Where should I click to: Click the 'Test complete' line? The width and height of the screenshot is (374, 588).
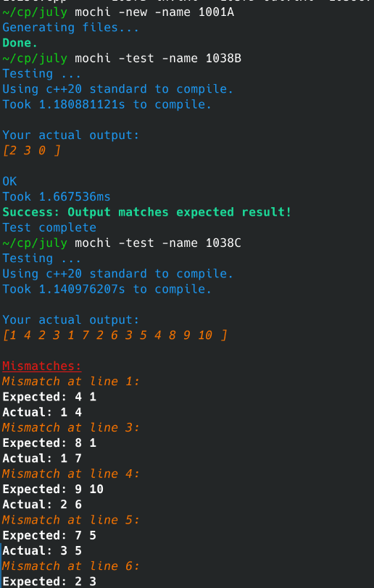click(49, 227)
